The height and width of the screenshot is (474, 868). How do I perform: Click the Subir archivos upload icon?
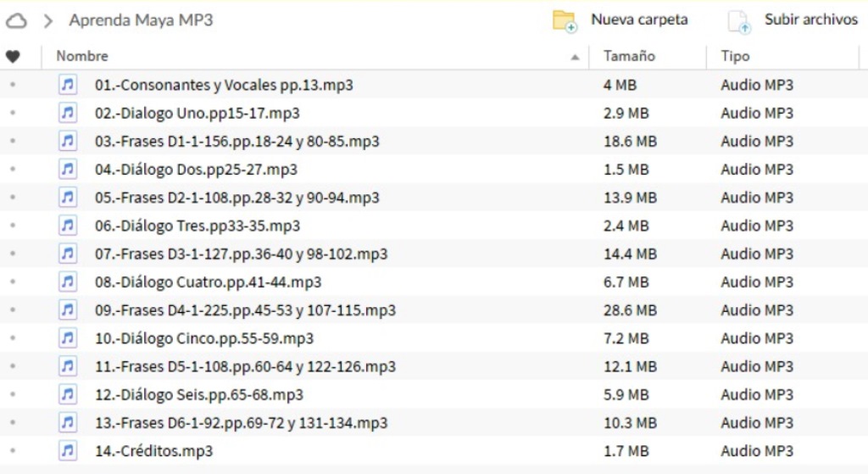tap(739, 21)
